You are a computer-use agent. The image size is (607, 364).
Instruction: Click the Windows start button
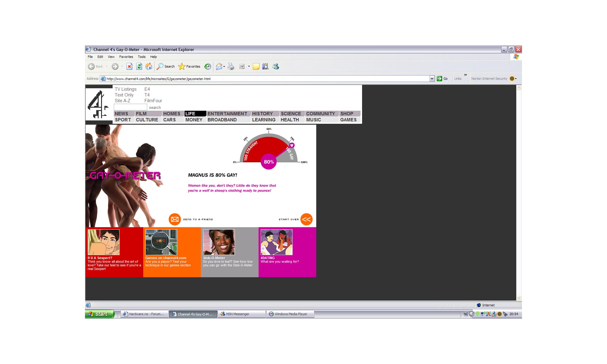tap(100, 314)
